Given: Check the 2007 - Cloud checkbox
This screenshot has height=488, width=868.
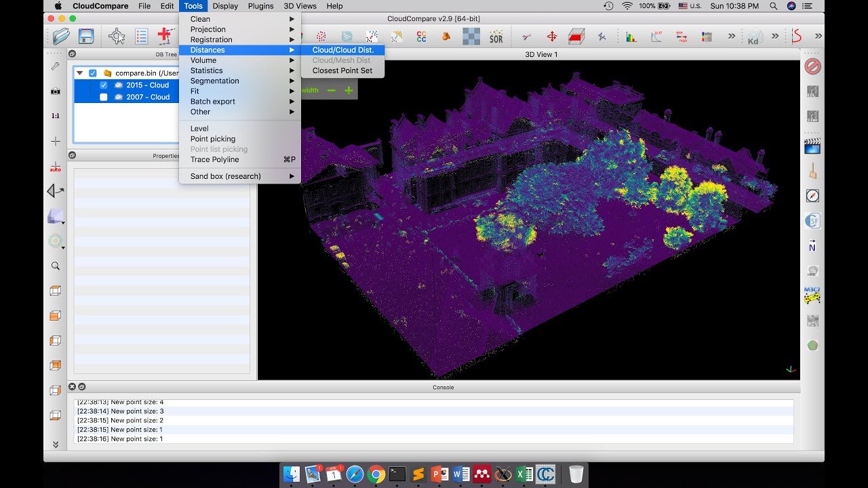Looking at the screenshot, I should point(104,97).
